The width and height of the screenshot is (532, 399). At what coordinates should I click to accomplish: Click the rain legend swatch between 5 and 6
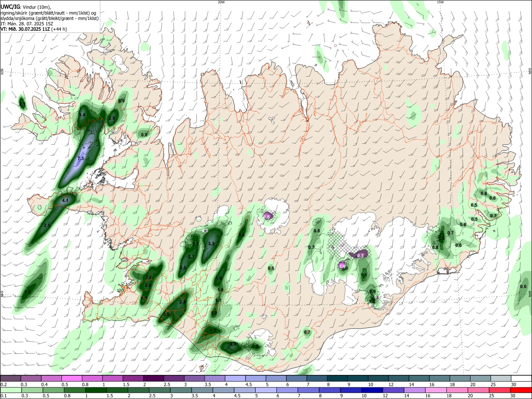[x=266, y=390]
